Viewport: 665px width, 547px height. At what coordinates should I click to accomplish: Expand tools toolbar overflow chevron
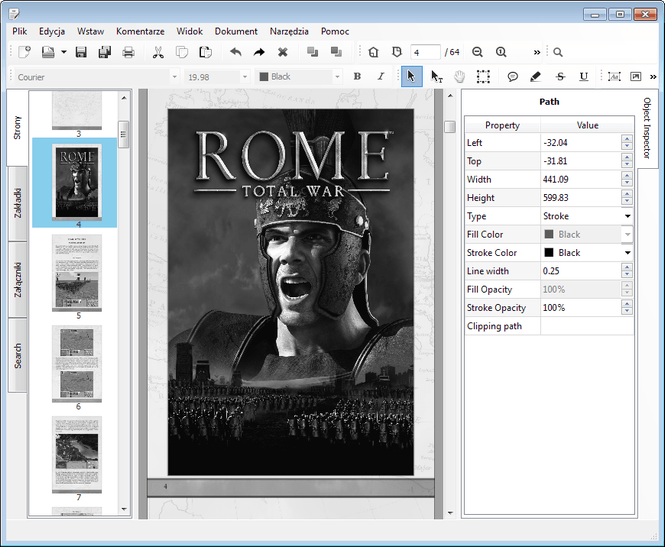tap(653, 77)
